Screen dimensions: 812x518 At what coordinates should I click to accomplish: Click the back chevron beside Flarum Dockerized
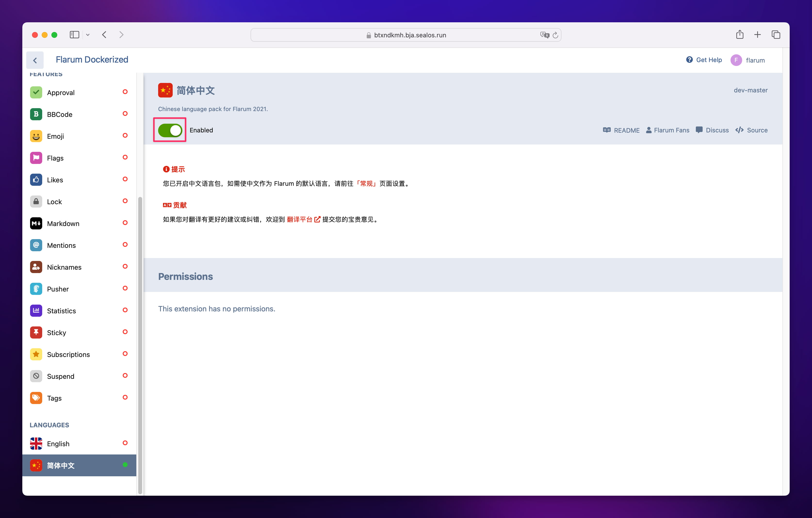click(x=35, y=60)
